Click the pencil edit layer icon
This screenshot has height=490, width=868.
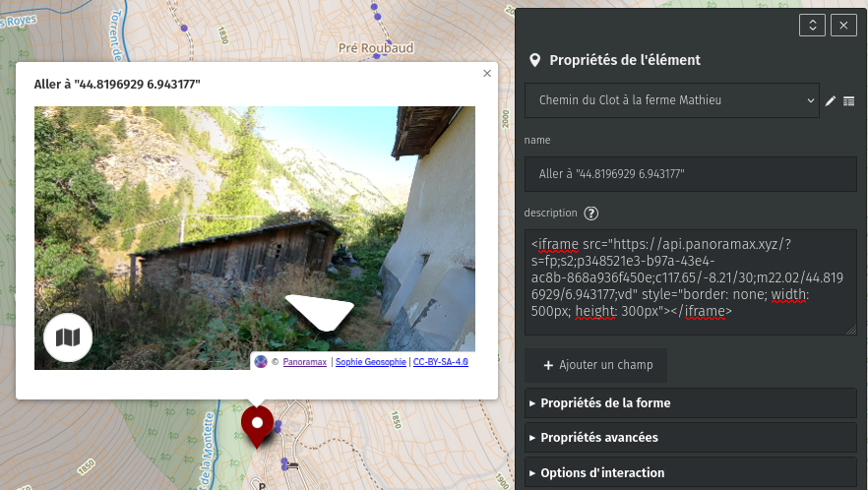(x=830, y=100)
